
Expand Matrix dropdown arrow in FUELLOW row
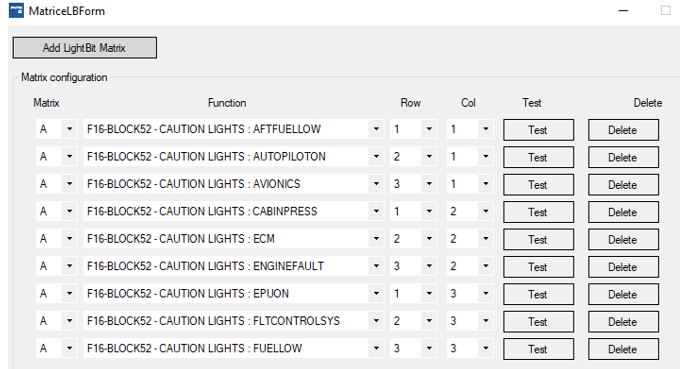click(69, 348)
